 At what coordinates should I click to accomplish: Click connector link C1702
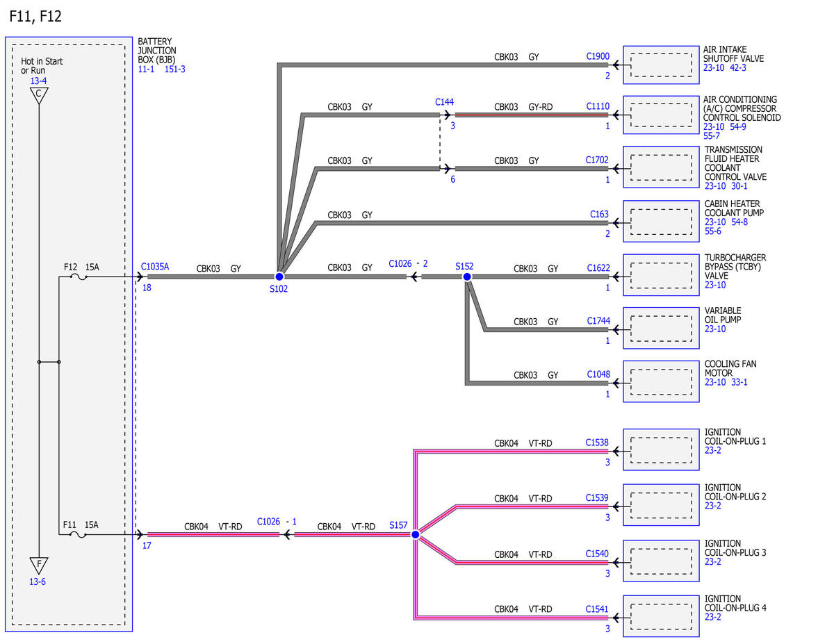click(598, 160)
